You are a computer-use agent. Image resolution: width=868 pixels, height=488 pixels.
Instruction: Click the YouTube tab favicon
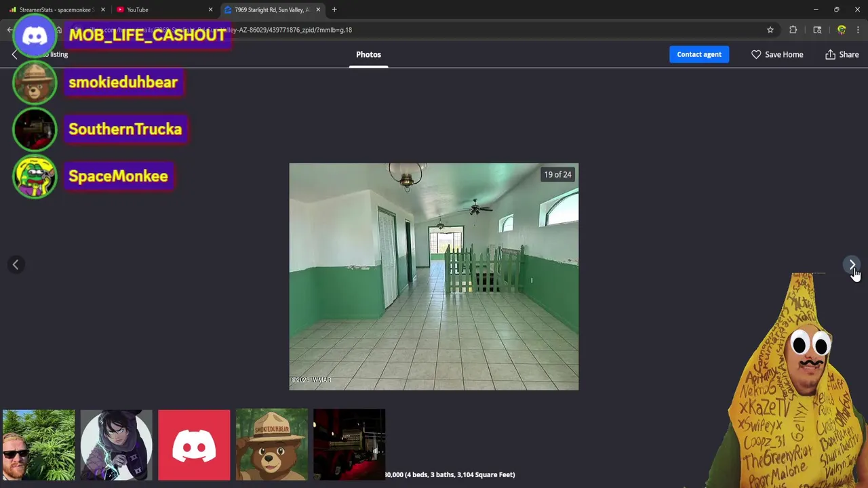120,9
